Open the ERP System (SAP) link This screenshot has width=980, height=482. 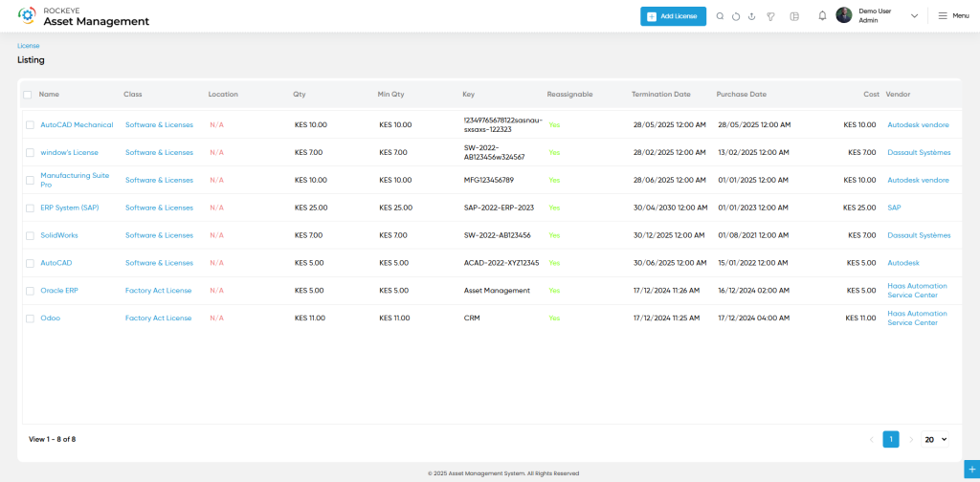69,208
